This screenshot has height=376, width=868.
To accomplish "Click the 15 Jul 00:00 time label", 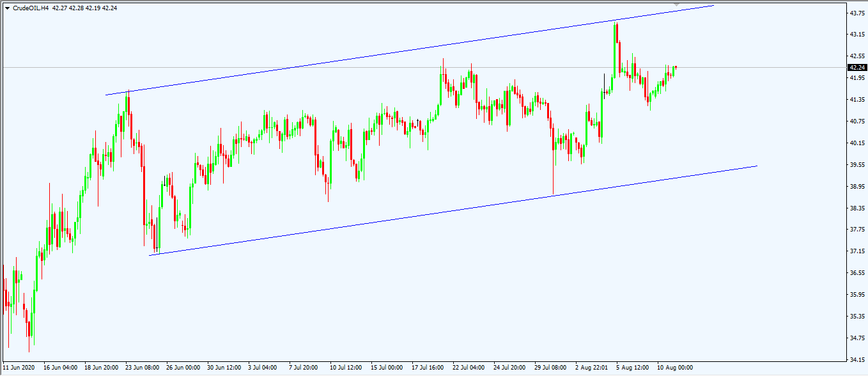I will pyautogui.click(x=388, y=368).
